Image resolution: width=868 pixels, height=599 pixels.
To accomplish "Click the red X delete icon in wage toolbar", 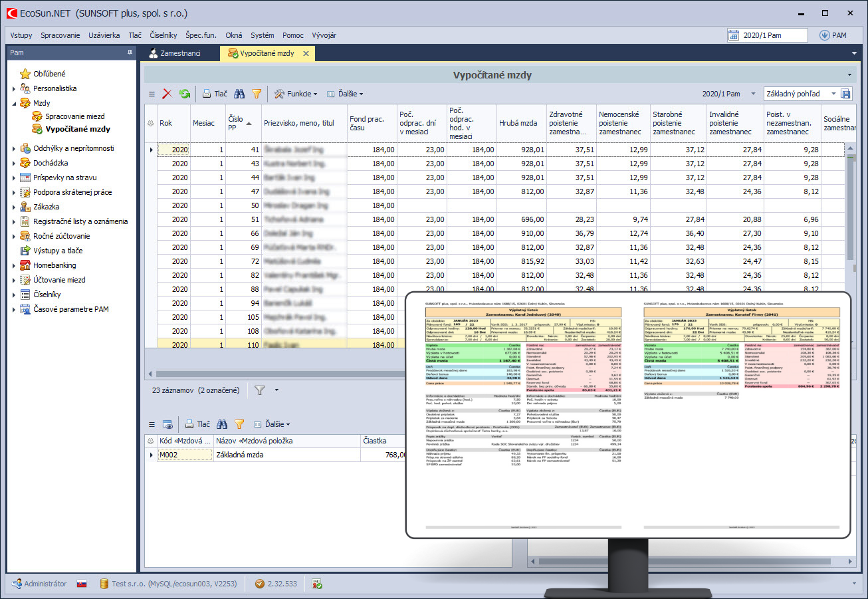I will pos(167,94).
